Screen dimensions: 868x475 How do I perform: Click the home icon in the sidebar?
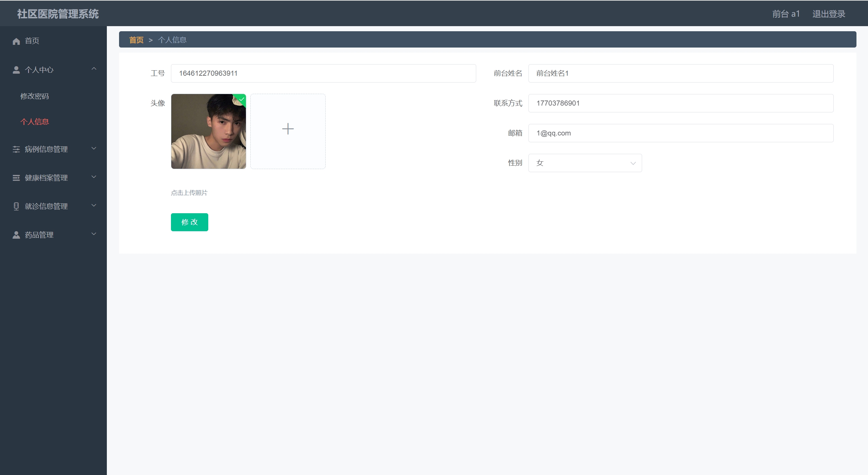(16, 41)
